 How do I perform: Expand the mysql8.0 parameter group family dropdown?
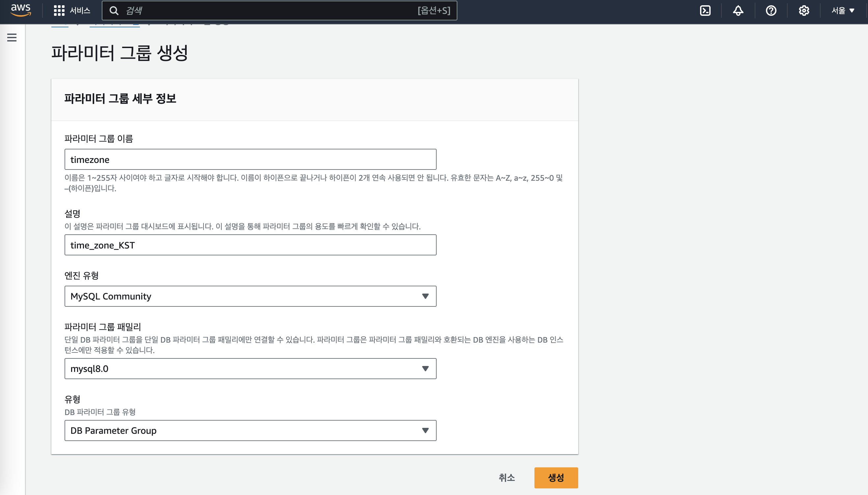[x=250, y=369]
